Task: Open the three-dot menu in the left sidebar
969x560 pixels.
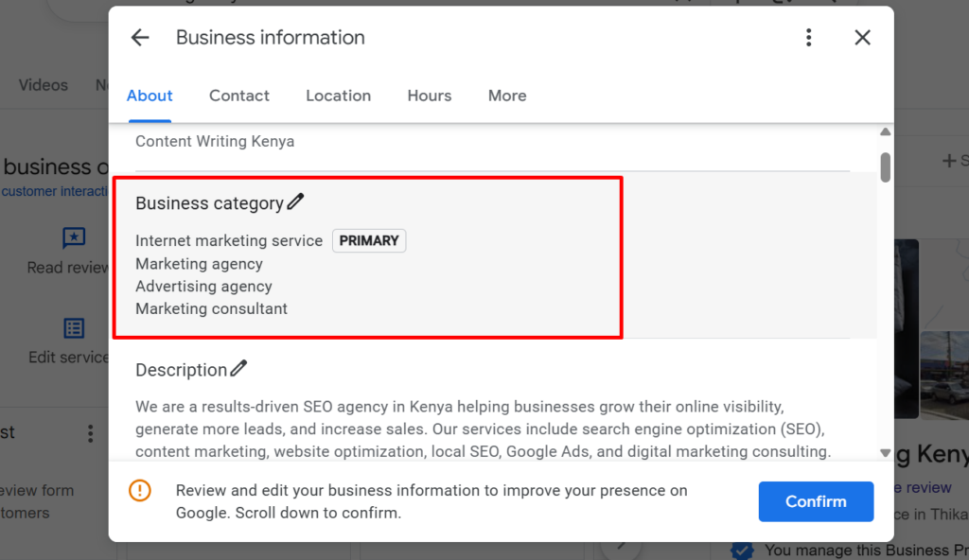Action: point(90,433)
